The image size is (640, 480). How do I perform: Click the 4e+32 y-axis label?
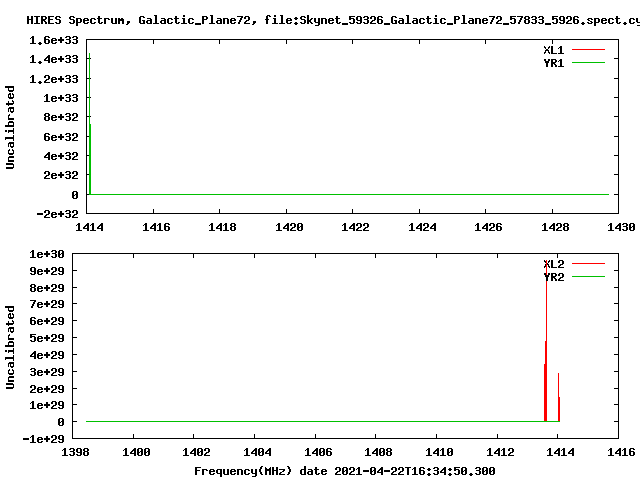pos(60,156)
